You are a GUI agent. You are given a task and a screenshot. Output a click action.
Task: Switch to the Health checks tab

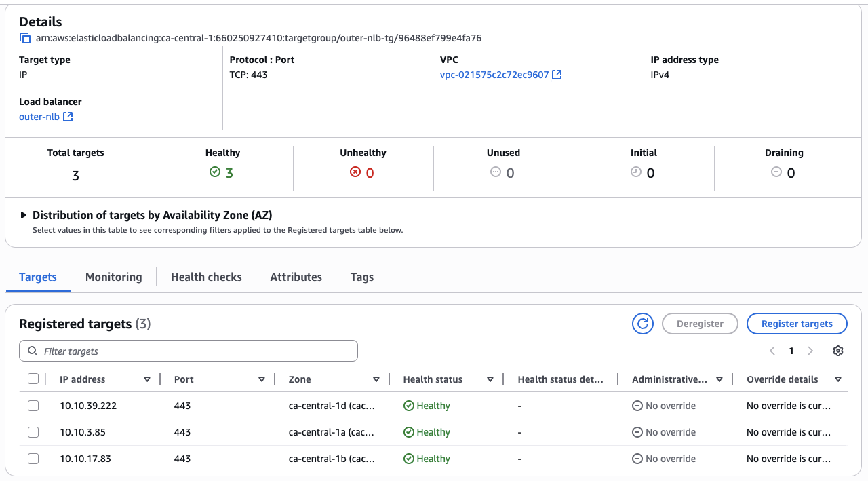point(206,277)
